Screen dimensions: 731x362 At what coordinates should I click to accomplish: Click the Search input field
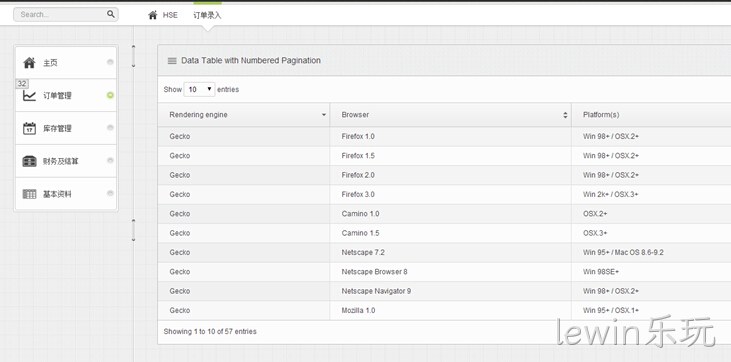point(66,14)
